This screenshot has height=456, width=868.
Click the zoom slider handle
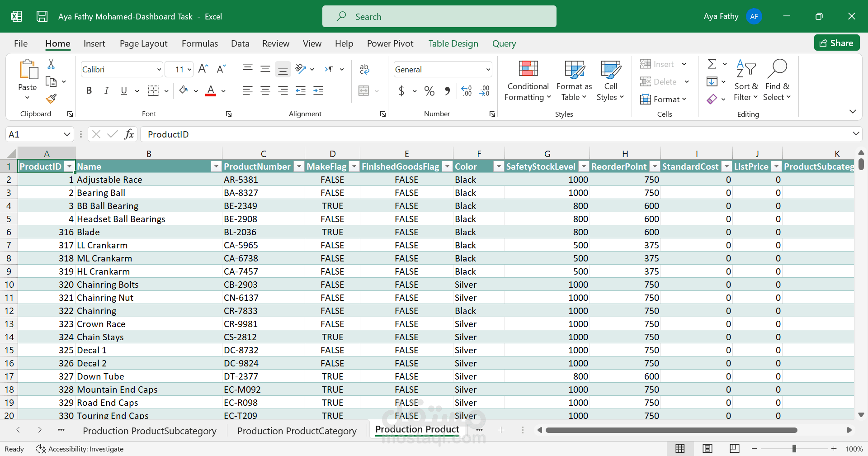pyautogui.click(x=794, y=448)
